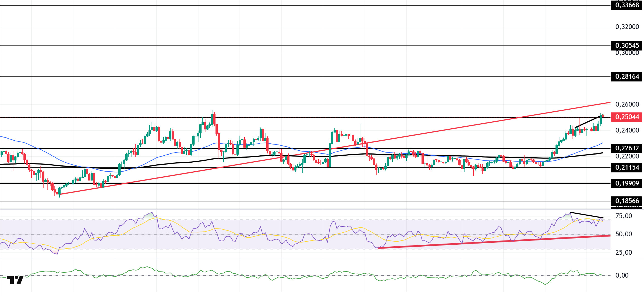Click the 0,22632 support level label
This screenshot has height=296, width=644.
pyautogui.click(x=627, y=148)
